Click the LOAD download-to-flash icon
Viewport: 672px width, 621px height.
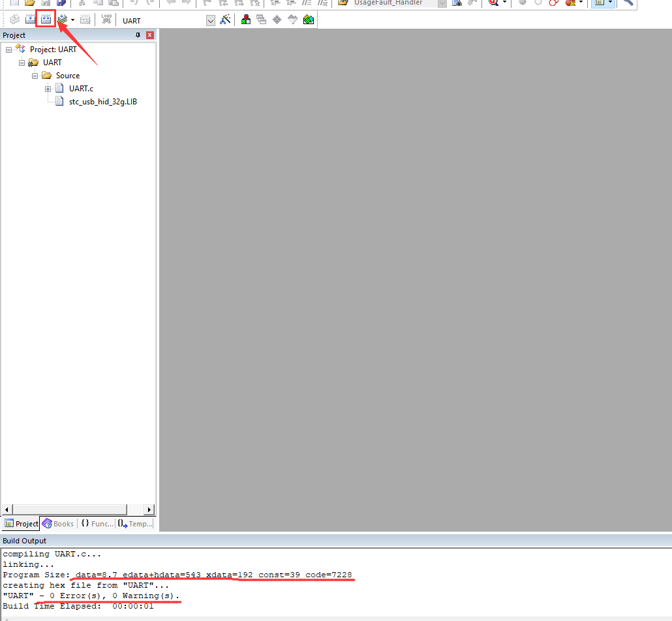point(106,20)
